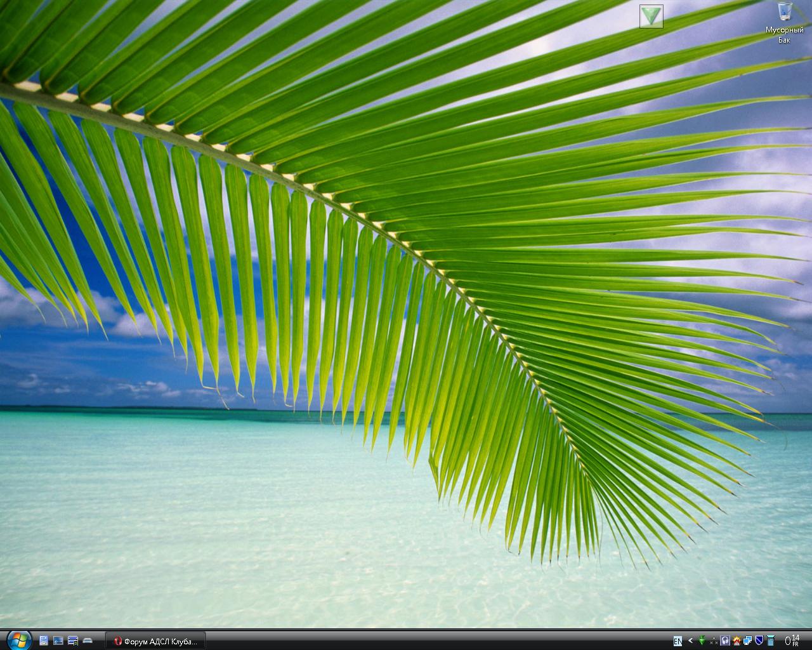812x650 pixels.
Task: Click the Show Desktop quick launch icon
Action: 58,640
